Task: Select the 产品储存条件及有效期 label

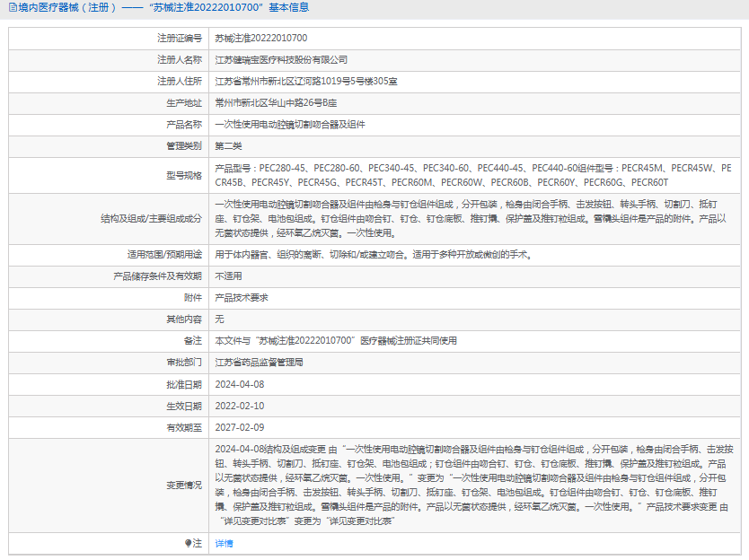Action: tap(158, 276)
